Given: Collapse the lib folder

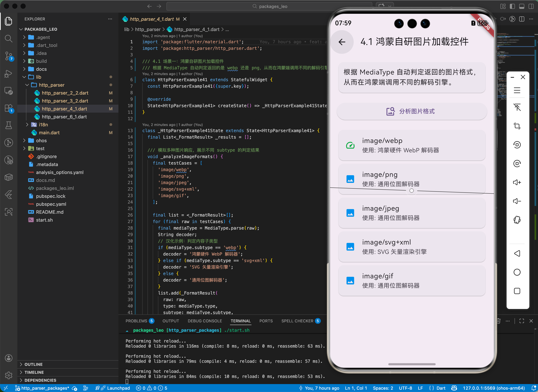Looking at the screenshot, I should tap(38, 77).
